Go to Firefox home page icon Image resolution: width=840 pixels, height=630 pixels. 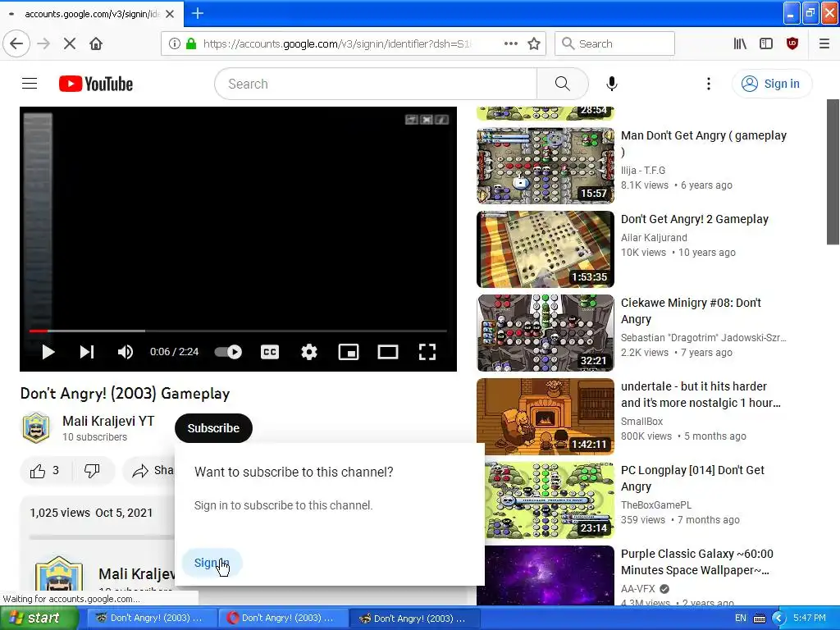tap(96, 43)
